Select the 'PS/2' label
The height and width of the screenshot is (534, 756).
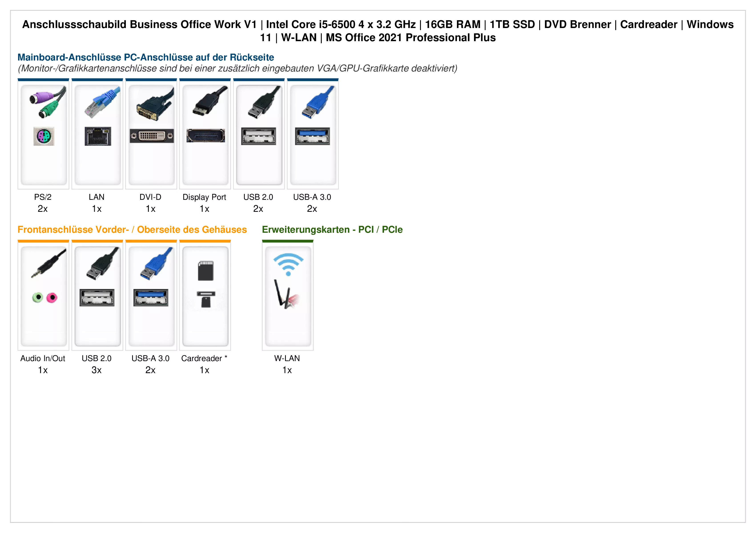(x=43, y=197)
